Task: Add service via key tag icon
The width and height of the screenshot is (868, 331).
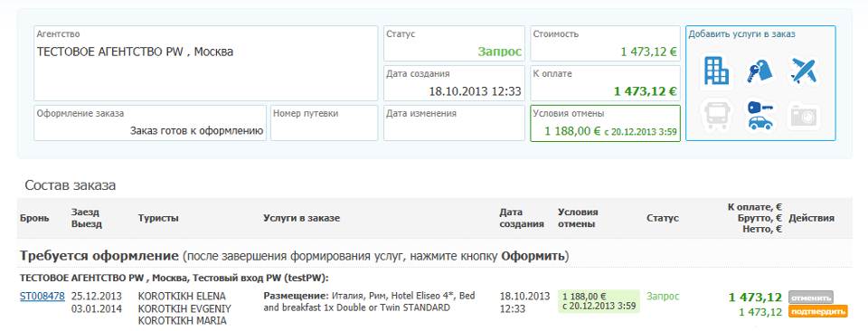Action: 759,71
